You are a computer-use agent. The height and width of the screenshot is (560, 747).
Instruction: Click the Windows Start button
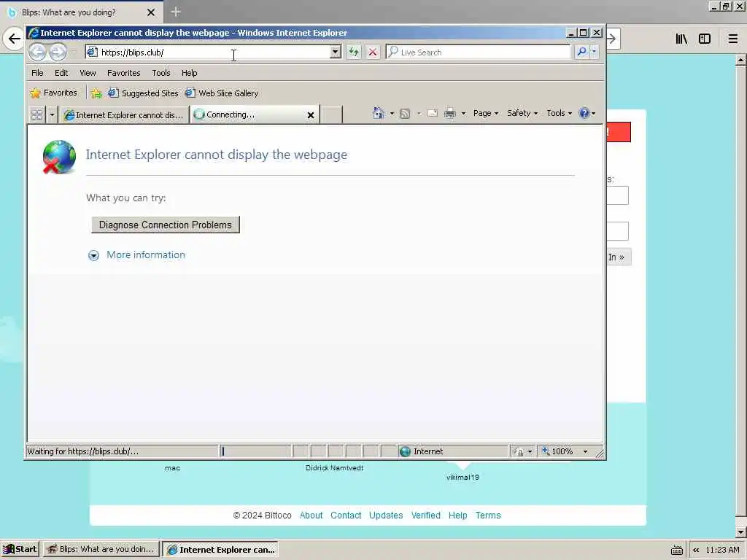[20, 549]
